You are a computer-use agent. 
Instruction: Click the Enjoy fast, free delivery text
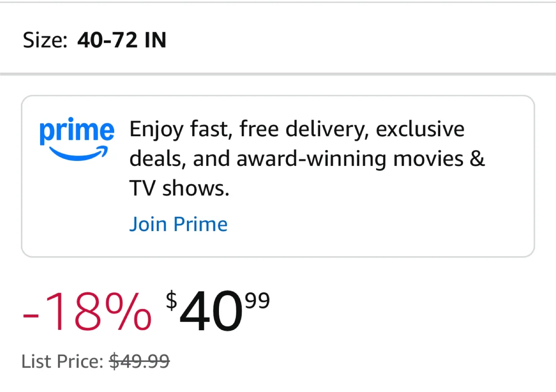point(247,129)
